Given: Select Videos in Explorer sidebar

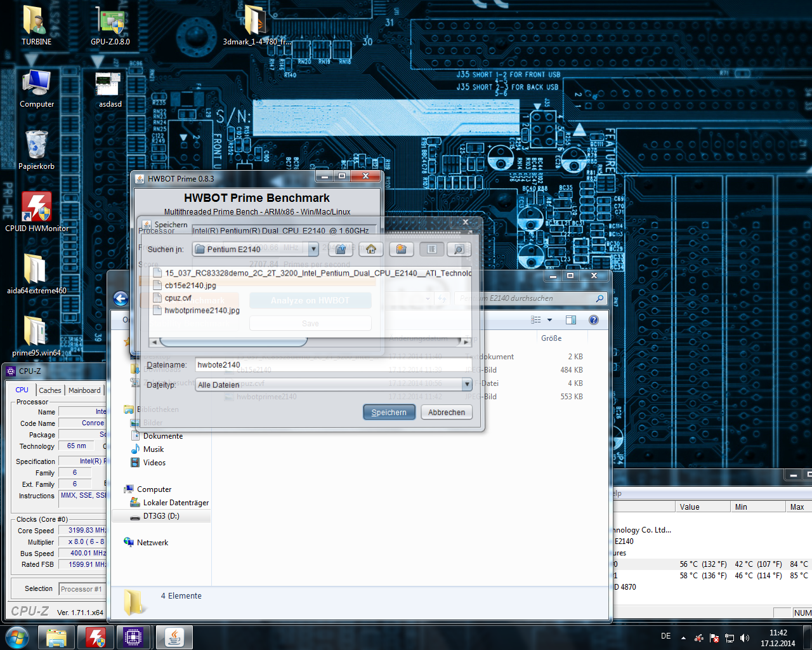Looking at the screenshot, I should [x=154, y=463].
